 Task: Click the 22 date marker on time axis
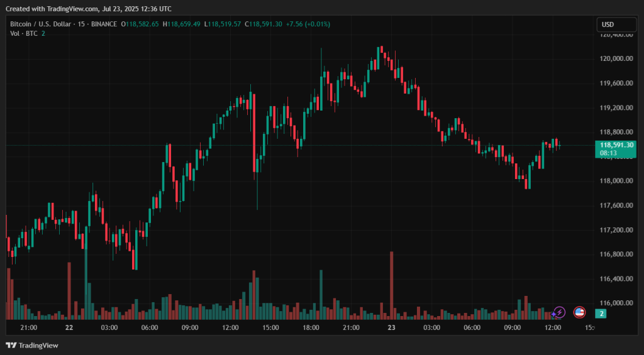click(69, 327)
